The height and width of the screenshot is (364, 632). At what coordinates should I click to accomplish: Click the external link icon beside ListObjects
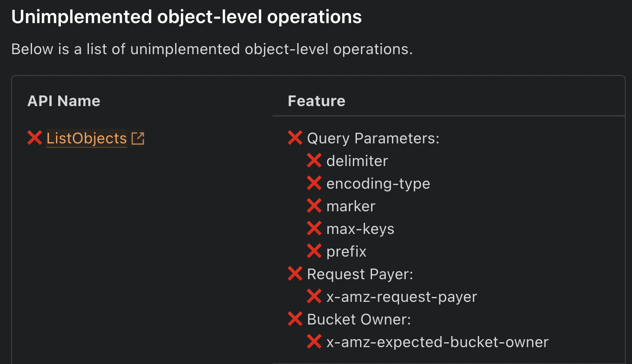point(138,138)
